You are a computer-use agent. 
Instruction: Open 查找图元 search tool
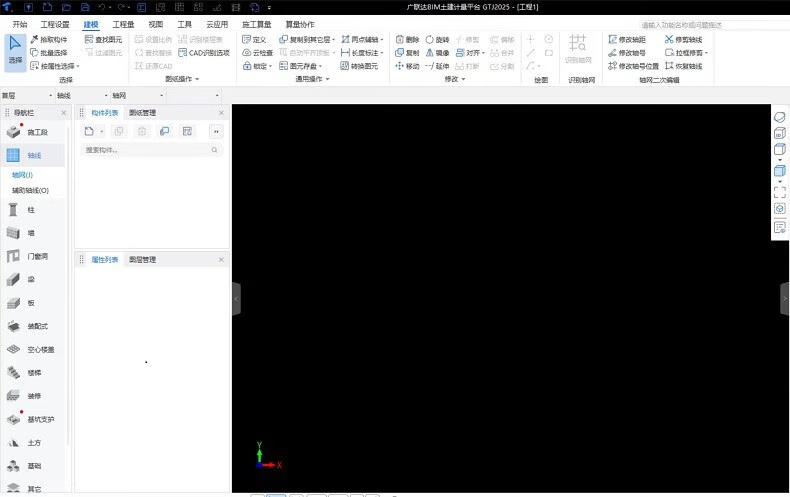(103, 39)
